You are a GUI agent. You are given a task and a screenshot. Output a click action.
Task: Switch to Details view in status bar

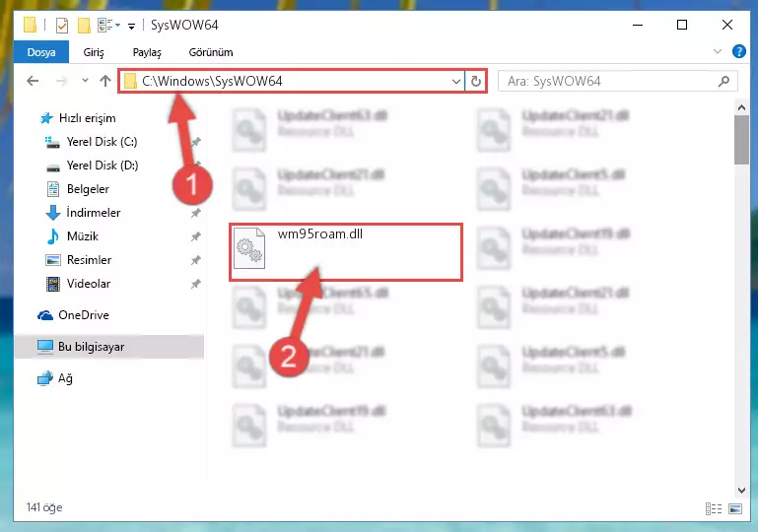tap(714, 508)
